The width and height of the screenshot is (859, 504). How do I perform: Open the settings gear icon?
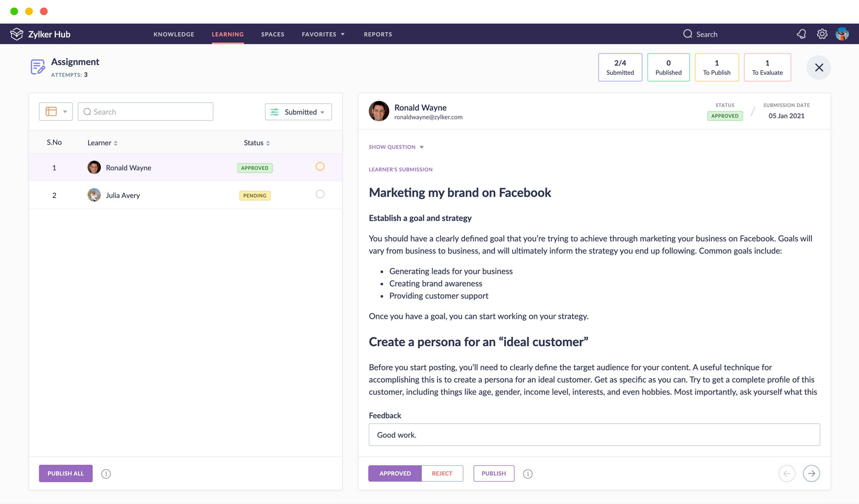pyautogui.click(x=822, y=34)
